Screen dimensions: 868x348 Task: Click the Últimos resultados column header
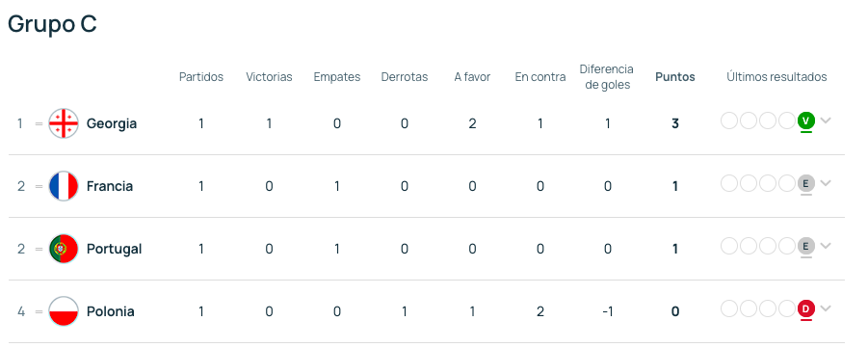[x=776, y=77]
